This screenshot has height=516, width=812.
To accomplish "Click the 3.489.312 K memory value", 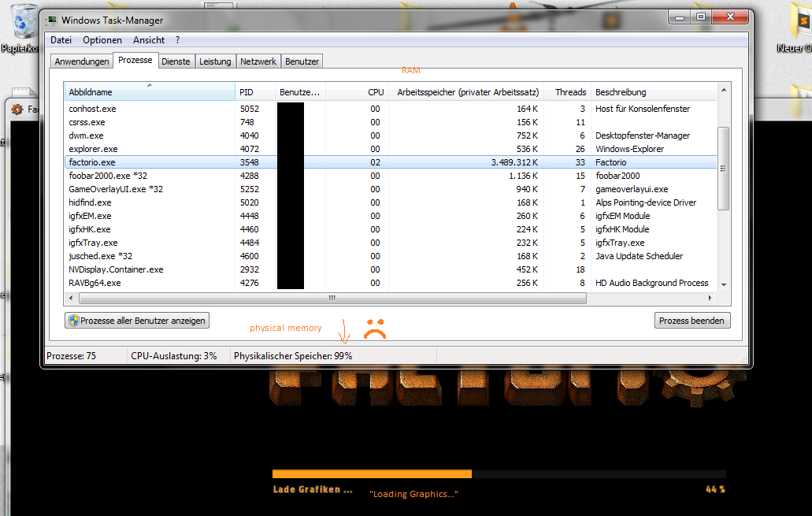I will (514, 162).
